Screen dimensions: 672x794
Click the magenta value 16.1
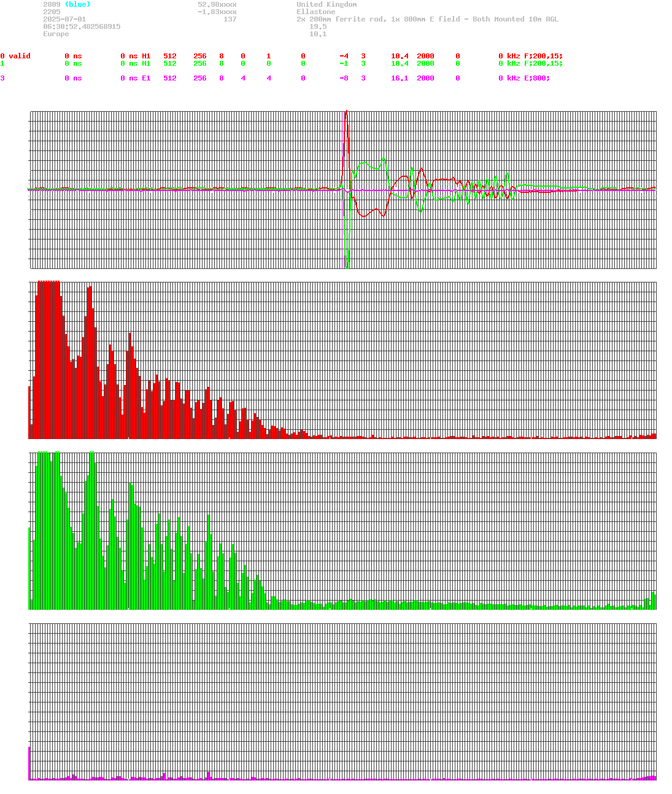coord(400,78)
